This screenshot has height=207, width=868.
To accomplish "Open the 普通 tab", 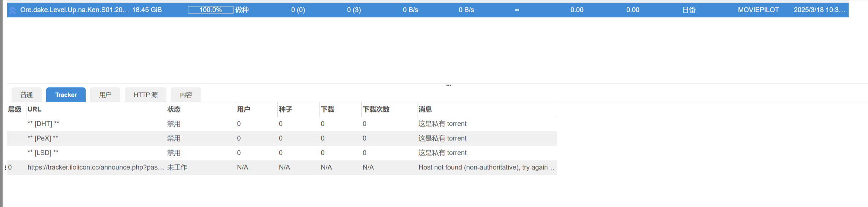I will (26, 95).
